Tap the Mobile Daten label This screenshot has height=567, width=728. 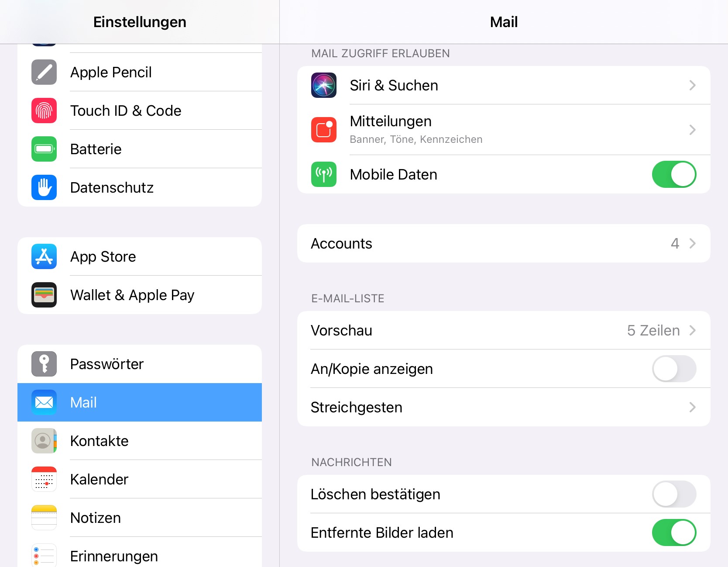point(393,174)
